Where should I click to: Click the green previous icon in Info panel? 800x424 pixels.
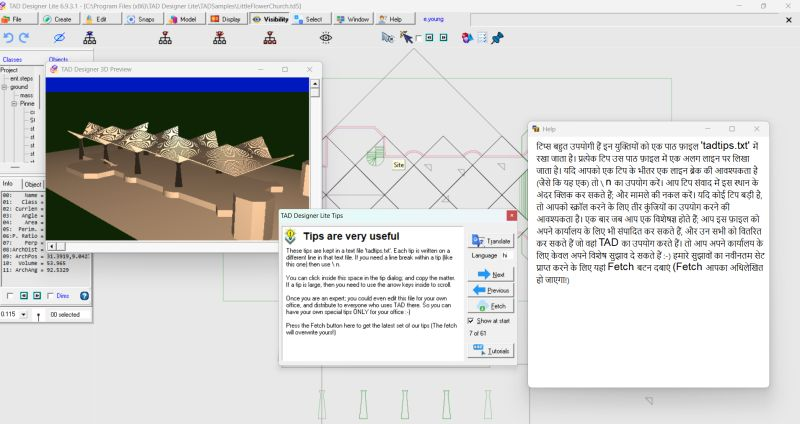pyautogui.click(x=23, y=296)
